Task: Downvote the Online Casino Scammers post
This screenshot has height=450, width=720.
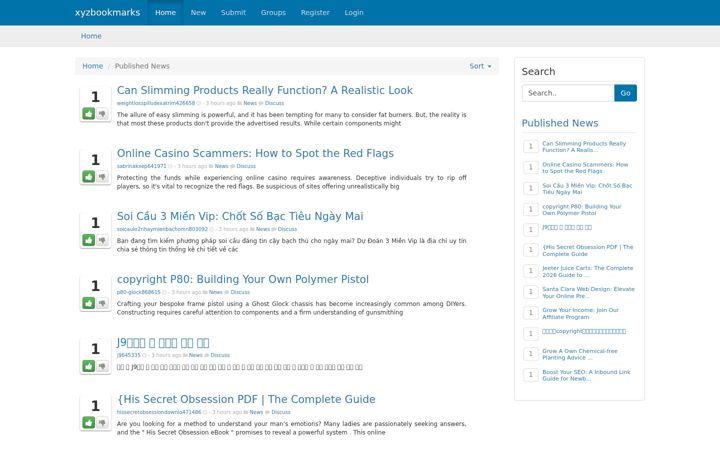Action: point(102,176)
